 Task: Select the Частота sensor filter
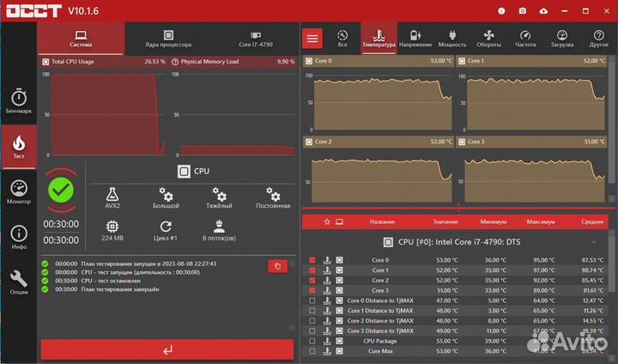click(525, 39)
